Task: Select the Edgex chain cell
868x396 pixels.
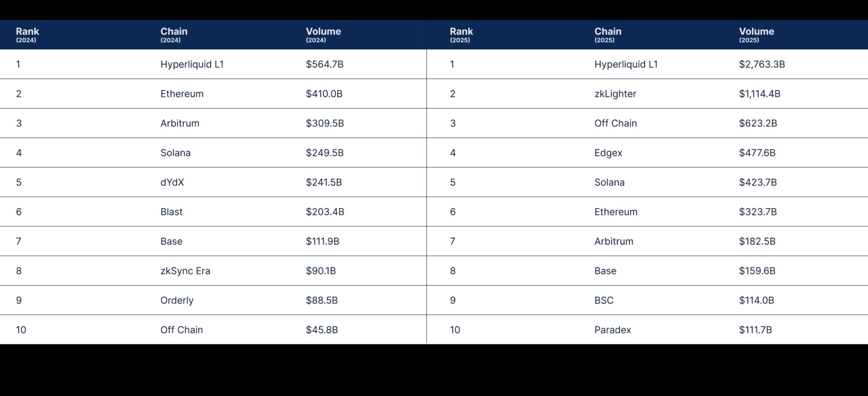Action: tap(608, 153)
